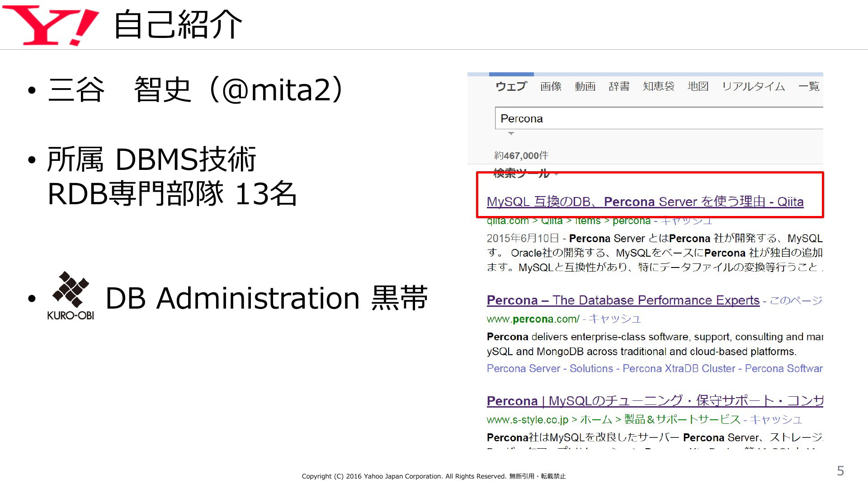868x488 pixels.
Task: Open the リアルタイム tab
Action: click(x=753, y=86)
